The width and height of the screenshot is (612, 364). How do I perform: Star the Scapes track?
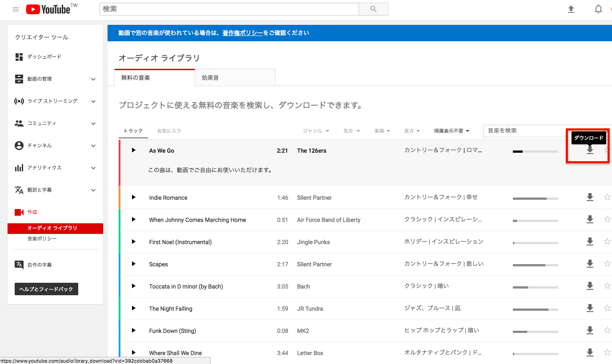pos(607,264)
